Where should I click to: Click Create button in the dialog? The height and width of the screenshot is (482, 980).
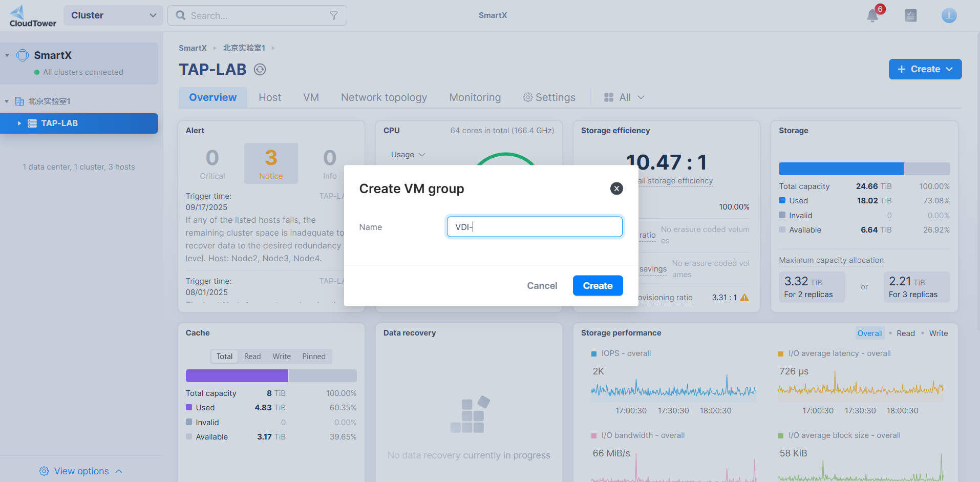pyautogui.click(x=598, y=286)
